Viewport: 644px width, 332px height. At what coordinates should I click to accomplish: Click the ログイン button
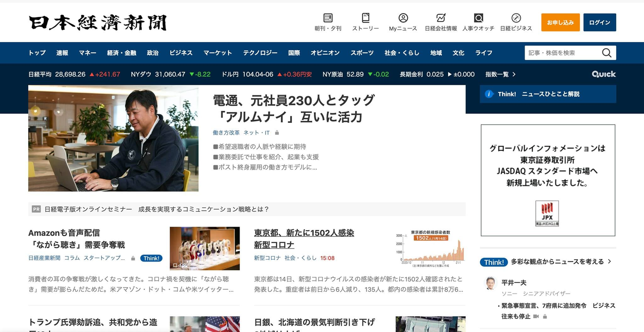pos(600,22)
